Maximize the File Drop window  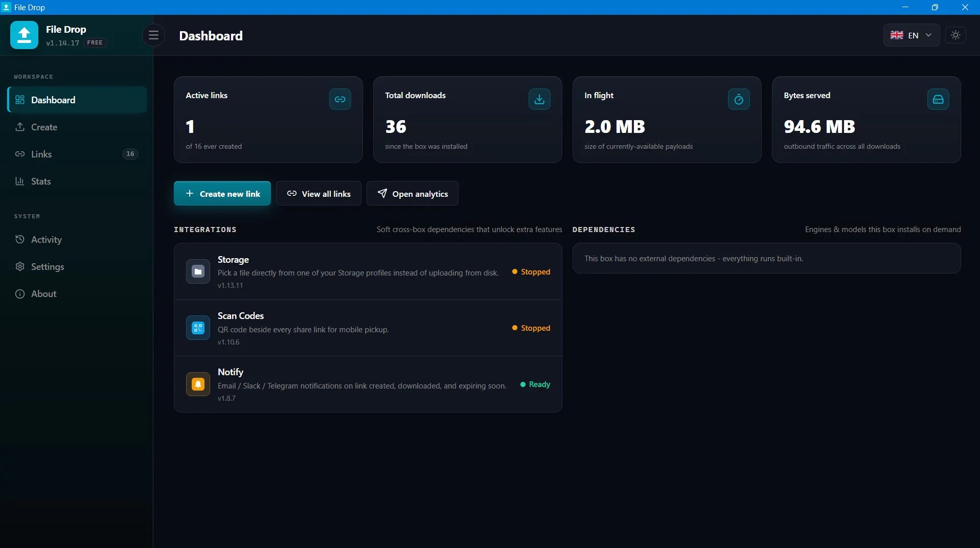(935, 7)
